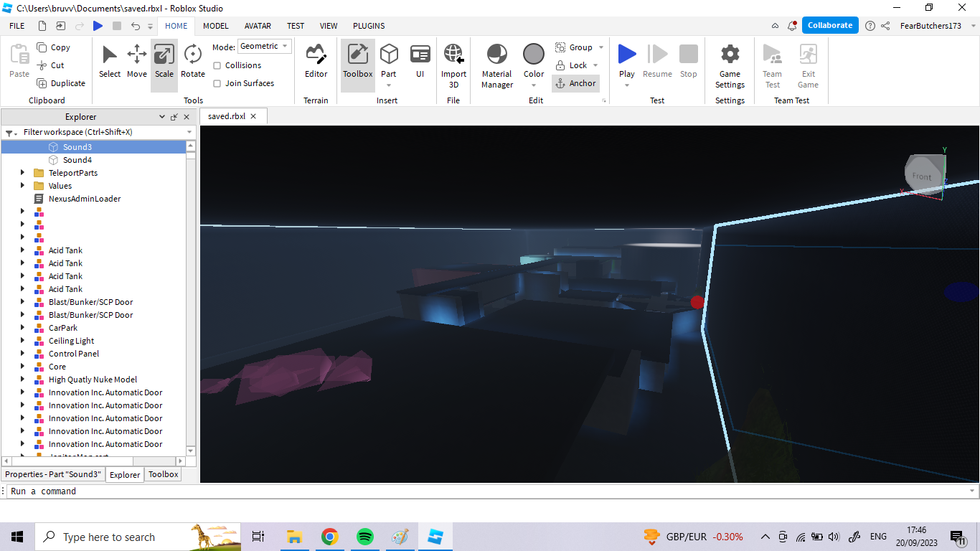This screenshot has height=551, width=980.
Task: Switch to the AVATAR ribbon tab
Action: 258,26
